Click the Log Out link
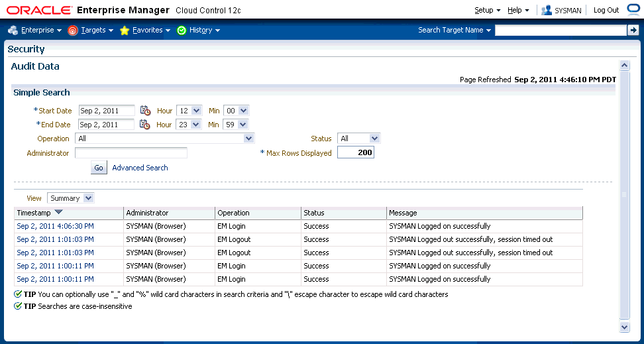The image size is (644, 344). 606,11
